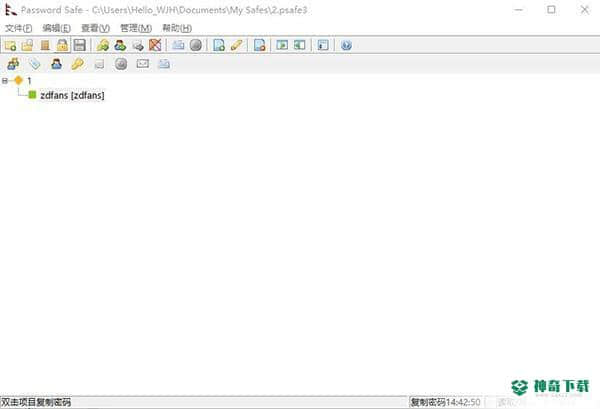Pick the username drag icon in second toolbar

click(x=57, y=64)
